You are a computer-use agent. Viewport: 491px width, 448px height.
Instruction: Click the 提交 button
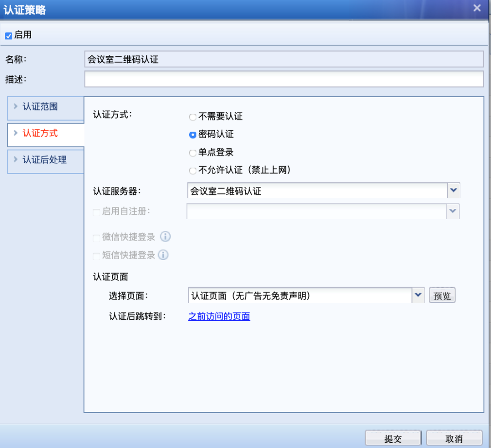[393, 438]
